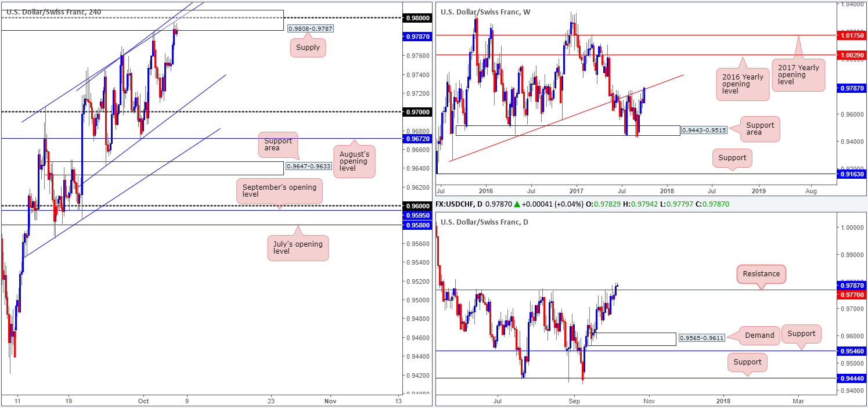Click the 0.9444 price label
The height and width of the screenshot is (408, 868).
coord(852,378)
